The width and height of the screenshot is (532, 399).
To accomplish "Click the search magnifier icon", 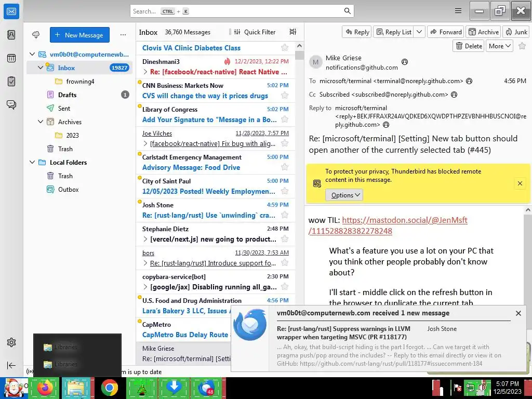I will [x=347, y=11].
